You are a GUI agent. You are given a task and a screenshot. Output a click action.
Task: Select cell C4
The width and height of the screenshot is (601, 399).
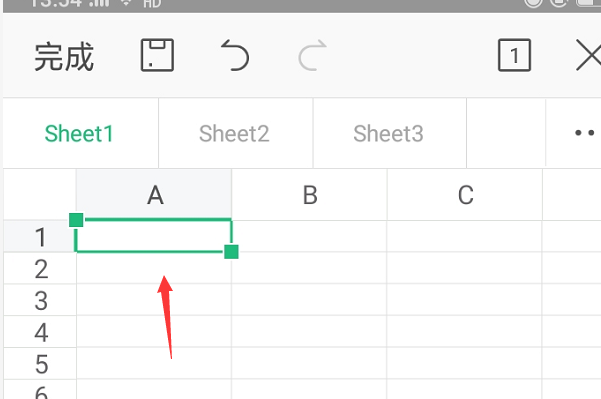tap(465, 332)
